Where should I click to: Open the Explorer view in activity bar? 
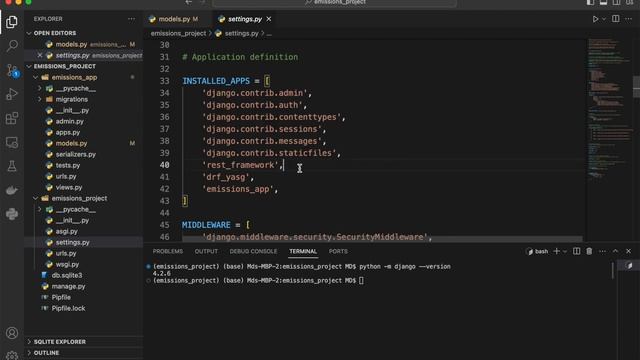point(12,22)
